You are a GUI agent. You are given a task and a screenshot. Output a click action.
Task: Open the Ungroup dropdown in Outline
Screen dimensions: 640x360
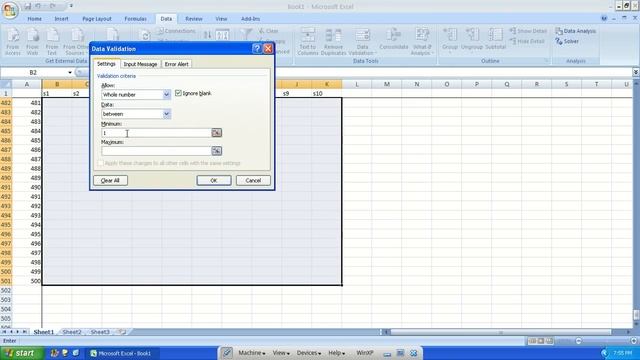coord(471,53)
